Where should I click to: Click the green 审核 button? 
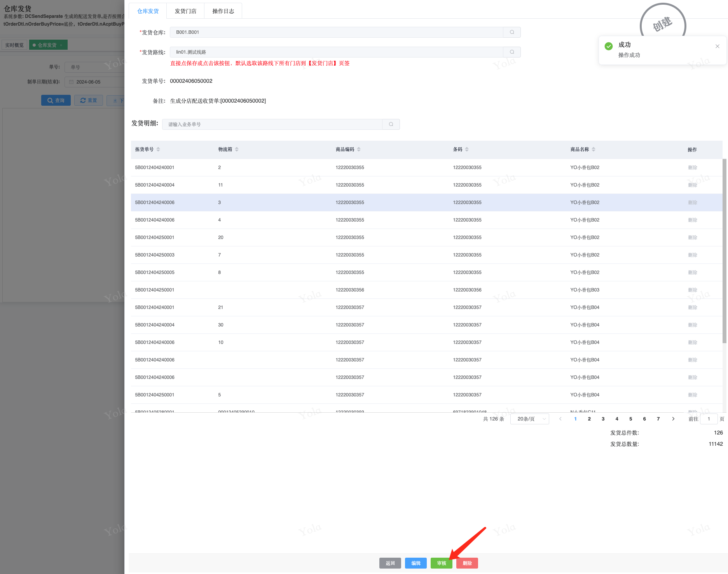442,563
